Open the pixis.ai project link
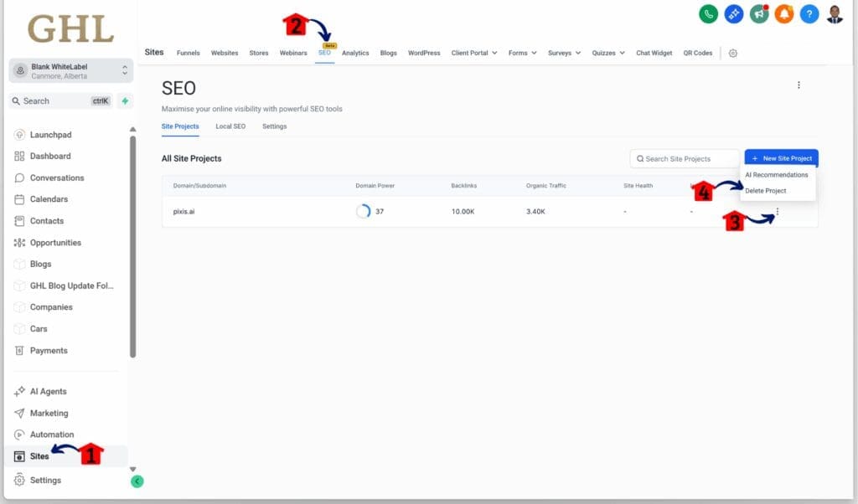858x504 pixels. (183, 211)
